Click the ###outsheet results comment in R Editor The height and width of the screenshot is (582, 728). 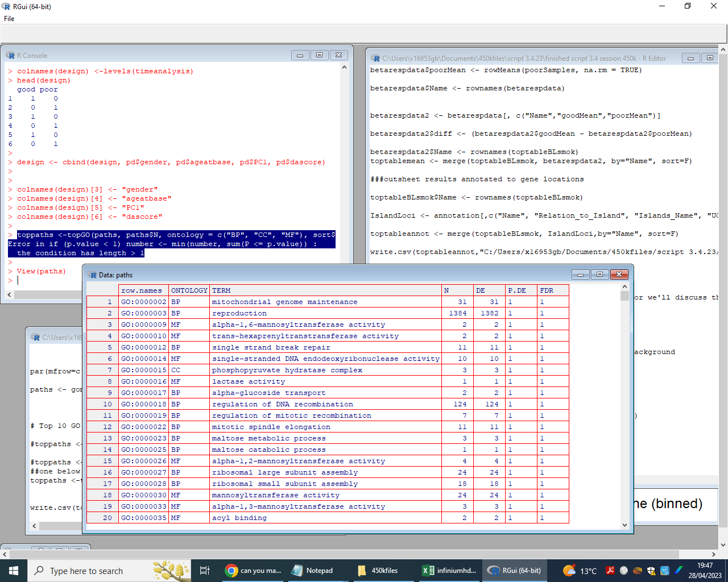click(x=477, y=179)
